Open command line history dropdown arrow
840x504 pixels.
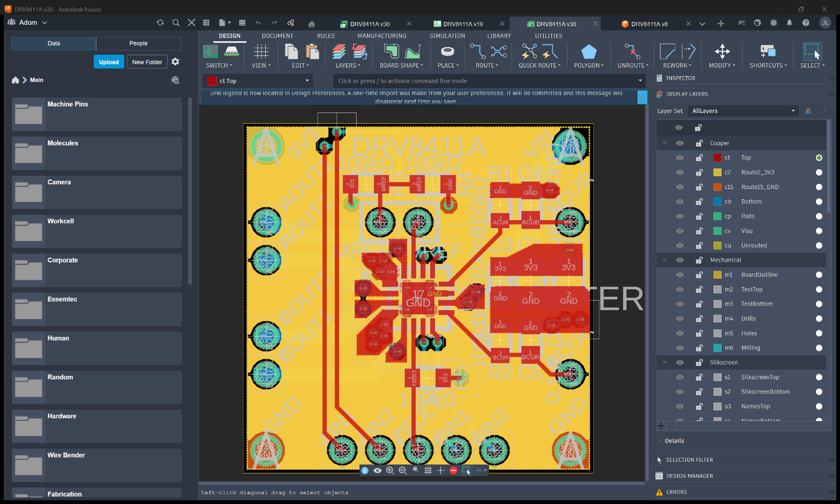pyautogui.click(x=640, y=81)
